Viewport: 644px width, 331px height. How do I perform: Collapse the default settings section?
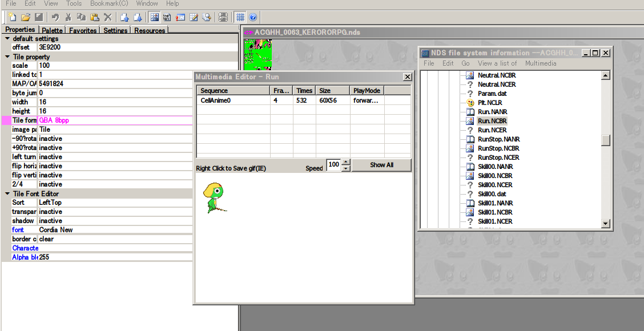click(x=7, y=38)
